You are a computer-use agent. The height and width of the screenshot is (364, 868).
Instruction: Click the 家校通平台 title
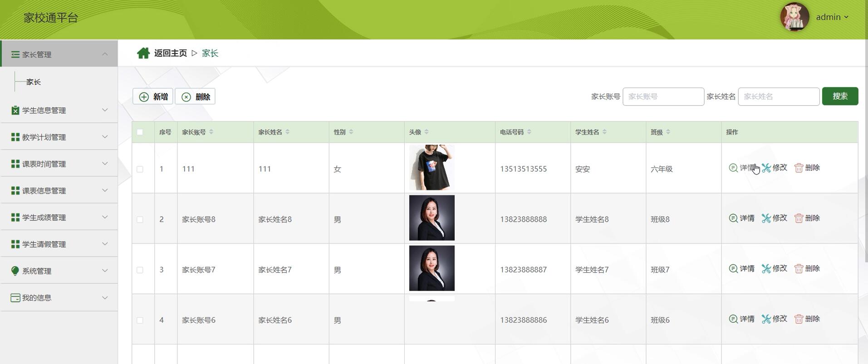pos(51,18)
